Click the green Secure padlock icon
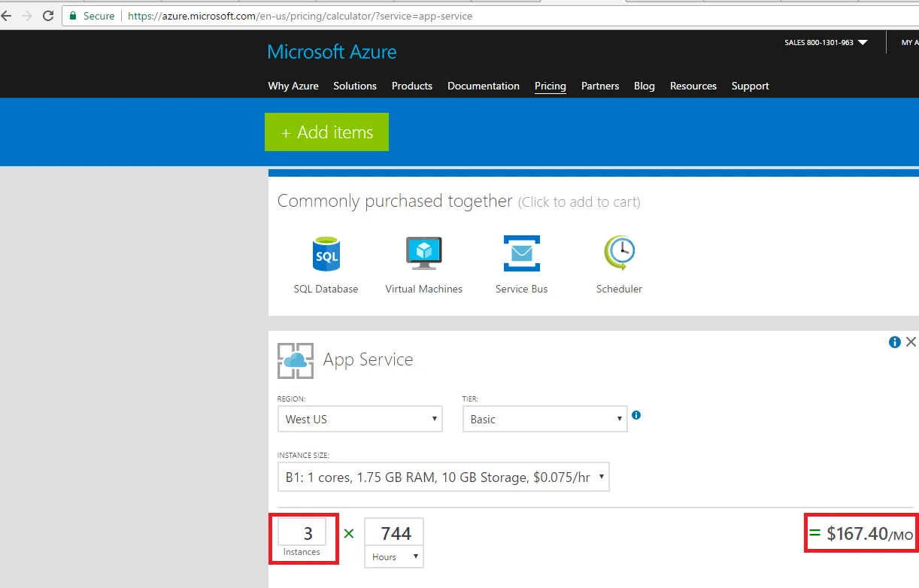 pos(73,16)
